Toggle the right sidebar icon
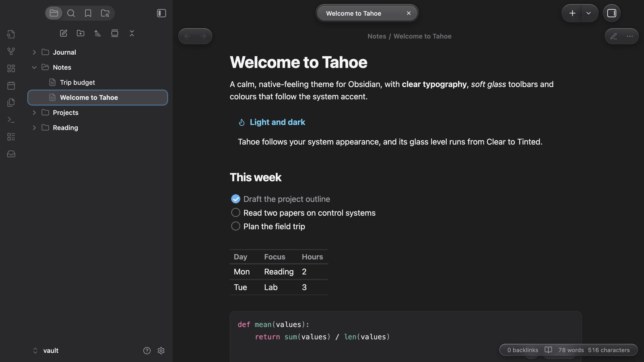The height and width of the screenshot is (362, 644). (612, 13)
